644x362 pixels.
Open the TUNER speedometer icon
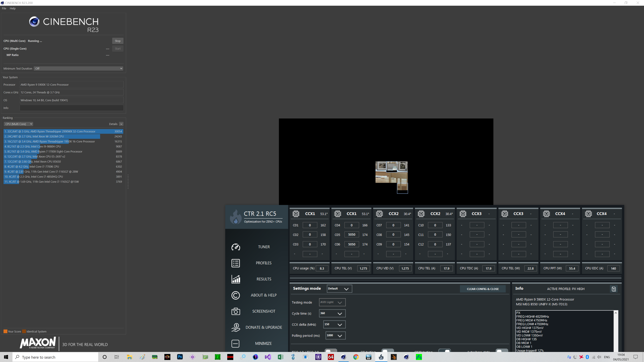click(235, 247)
